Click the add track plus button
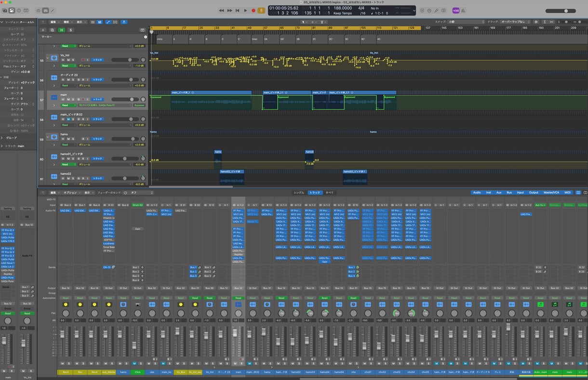Image resolution: width=588 pixels, height=380 pixels. pos(43,30)
